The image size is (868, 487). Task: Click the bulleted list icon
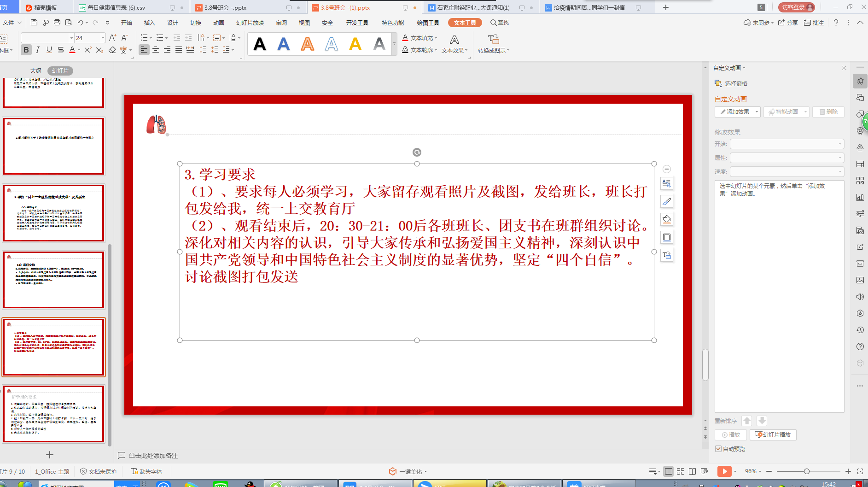(x=144, y=38)
